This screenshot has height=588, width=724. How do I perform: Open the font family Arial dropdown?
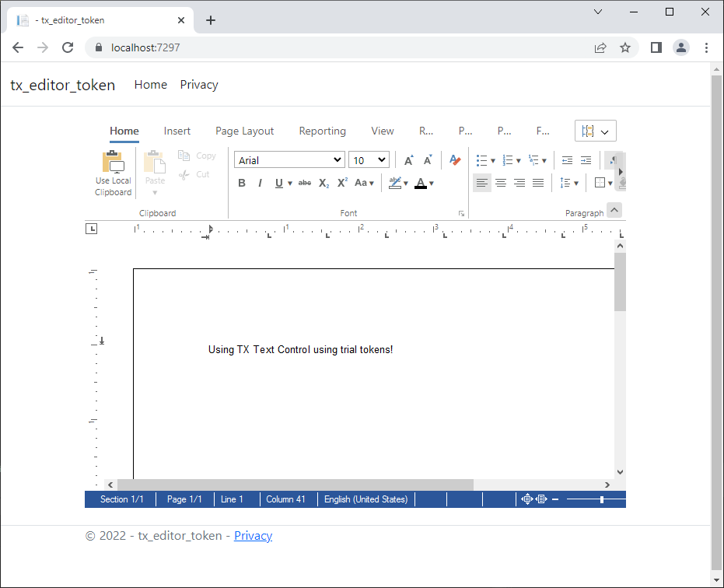click(x=289, y=159)
